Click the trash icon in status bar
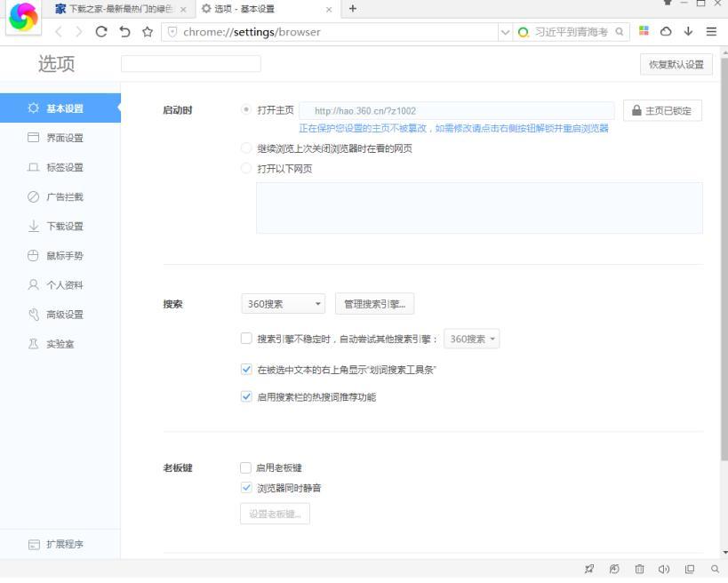This screenshot has width=728, height=583. 639,570
